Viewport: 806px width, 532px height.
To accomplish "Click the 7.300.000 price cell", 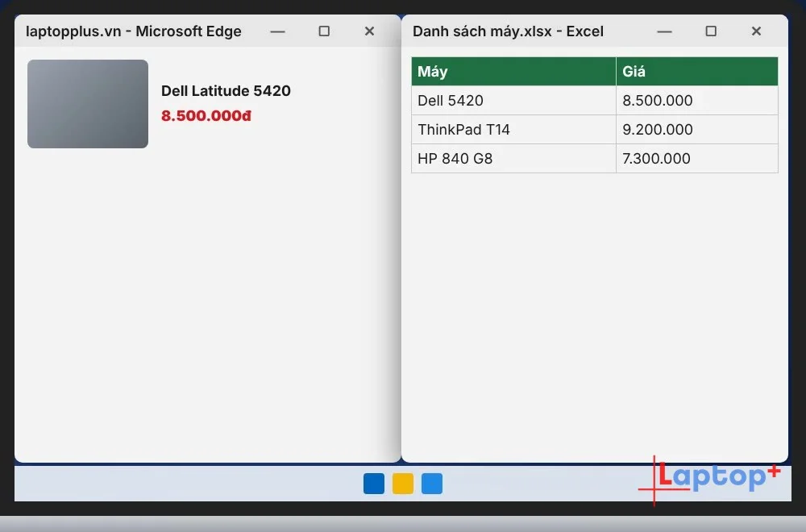I will [697, 158].
